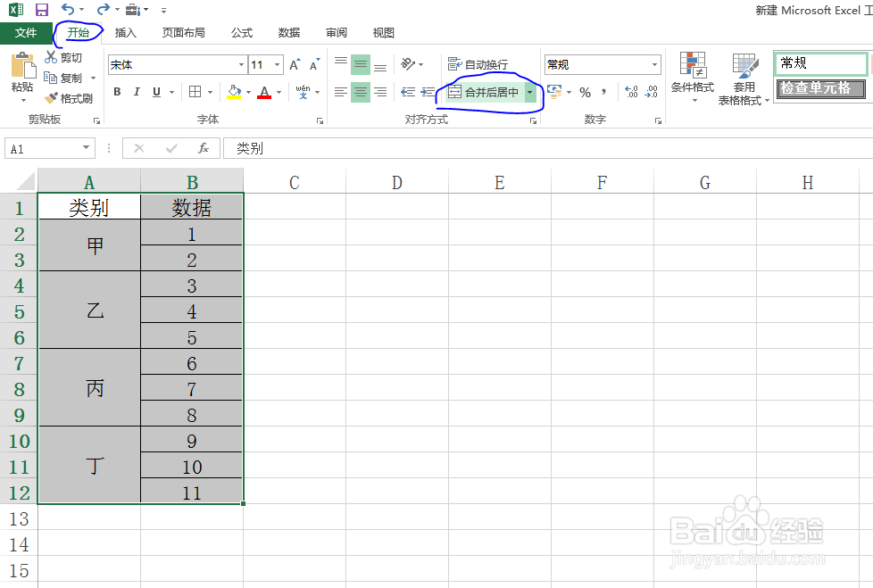Open the font name dropdown
The image size is (873, 588).
[x=241, y=64]
